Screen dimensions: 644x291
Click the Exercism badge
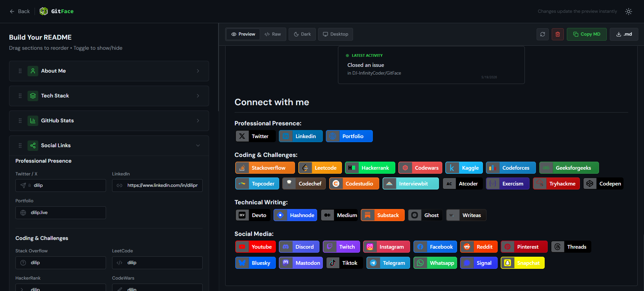coord(508,183)
